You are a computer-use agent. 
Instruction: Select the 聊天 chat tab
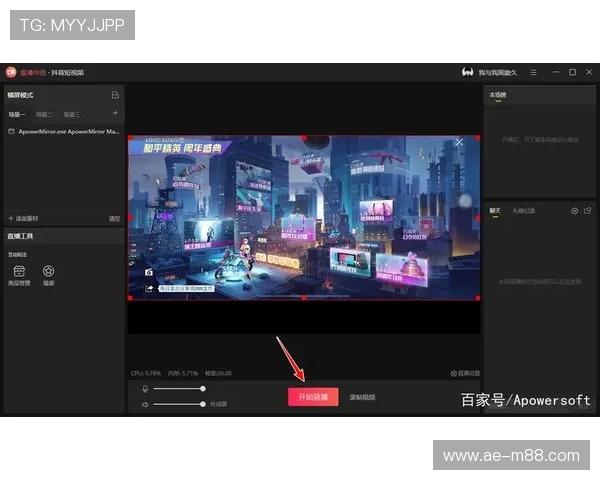tap(495, 211)
